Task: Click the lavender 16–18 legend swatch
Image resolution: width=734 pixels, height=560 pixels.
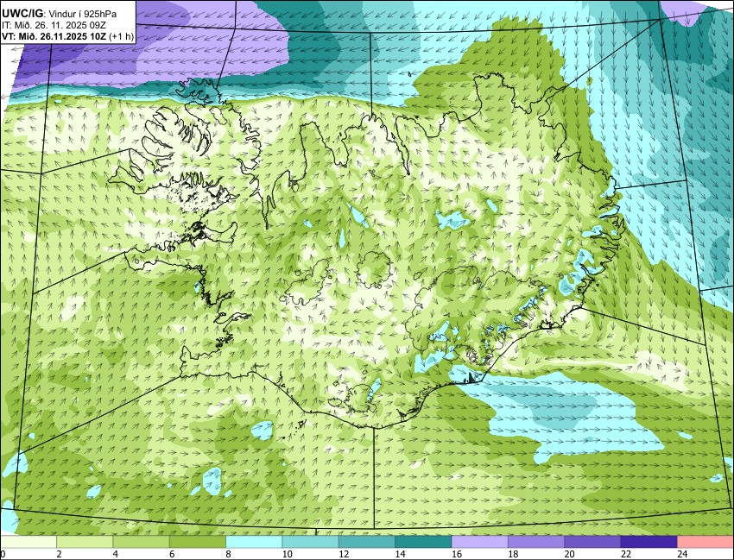Action: point(479,542)
